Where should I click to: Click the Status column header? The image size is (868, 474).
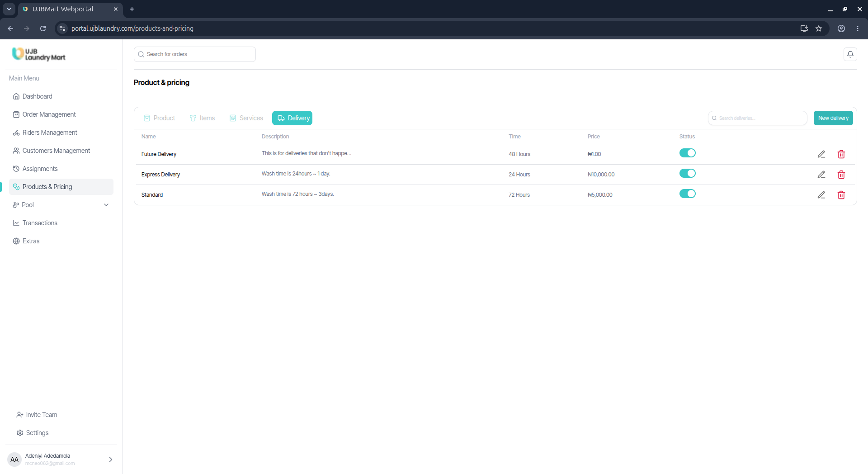pos(687,137)
